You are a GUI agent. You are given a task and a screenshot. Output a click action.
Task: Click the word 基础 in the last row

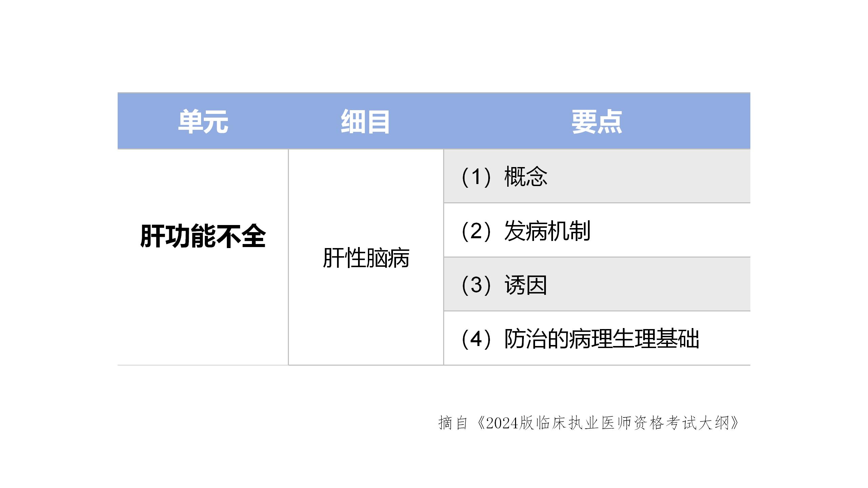pyautogui.click(x=677, y=339)
